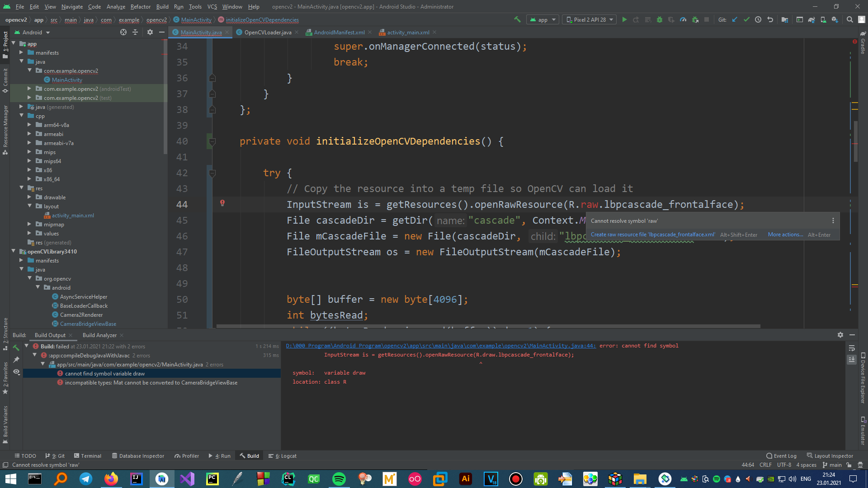Open the VCS menu

(x=212, y=6)
